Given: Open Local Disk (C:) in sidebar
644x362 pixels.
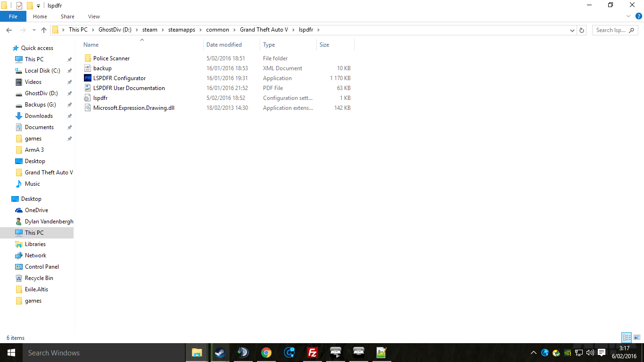Looking at the screenshot, I should (x=42, y=71).
